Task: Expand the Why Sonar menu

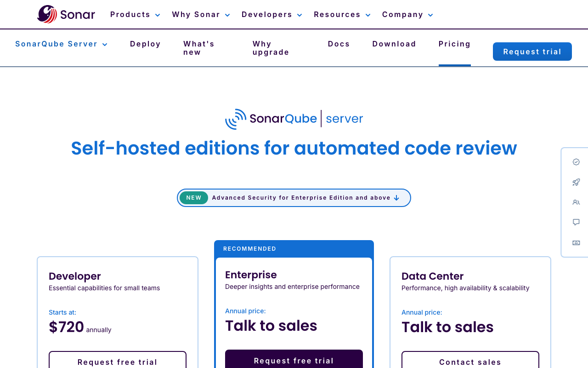Action: pos(201,14)
